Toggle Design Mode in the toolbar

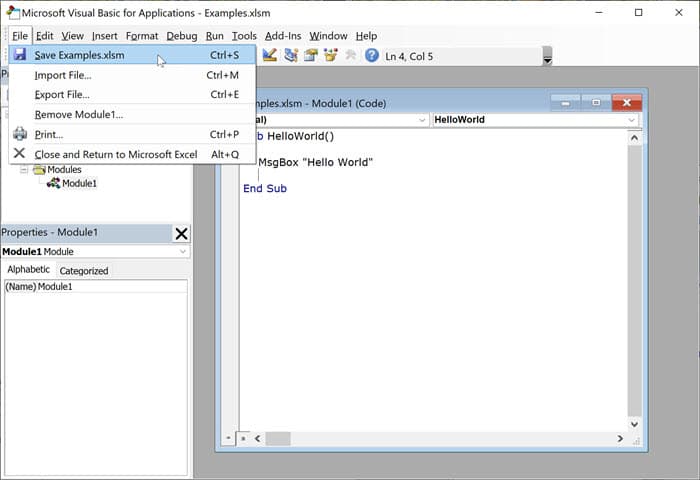[x=270, y=55]
